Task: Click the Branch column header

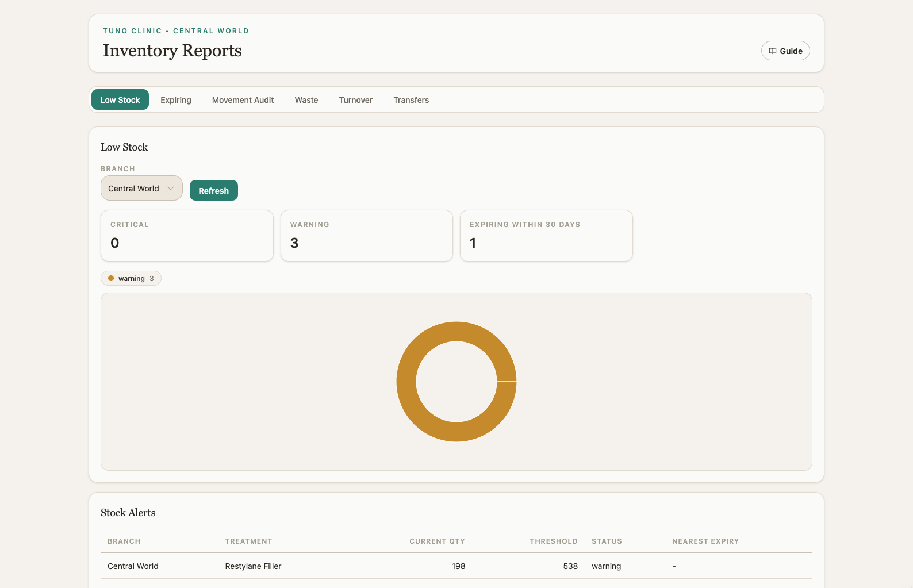Action: pyautogui.click(x=124, y=541)
